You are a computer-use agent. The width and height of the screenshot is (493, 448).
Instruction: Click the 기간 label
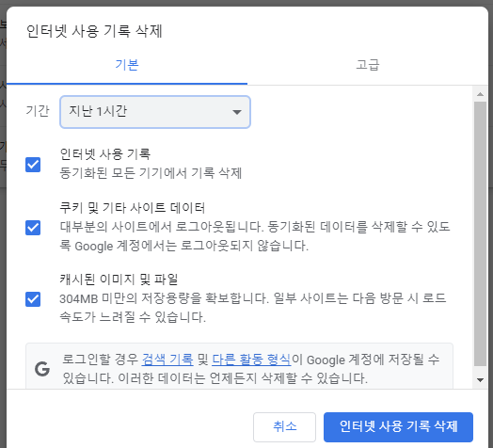[x=38, y=111]
